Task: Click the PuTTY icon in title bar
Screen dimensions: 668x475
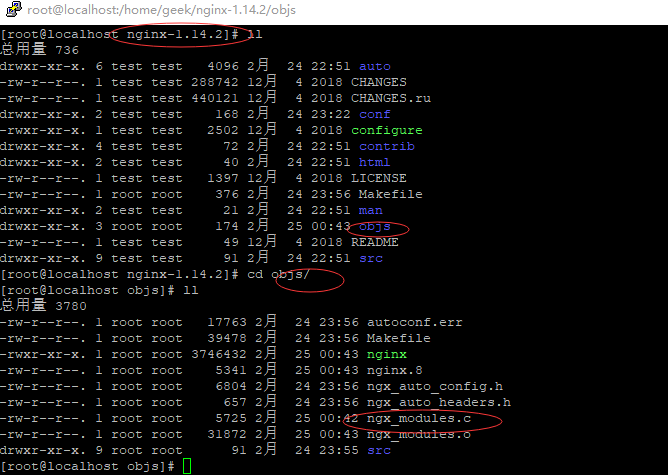Action: coord(13,9)
